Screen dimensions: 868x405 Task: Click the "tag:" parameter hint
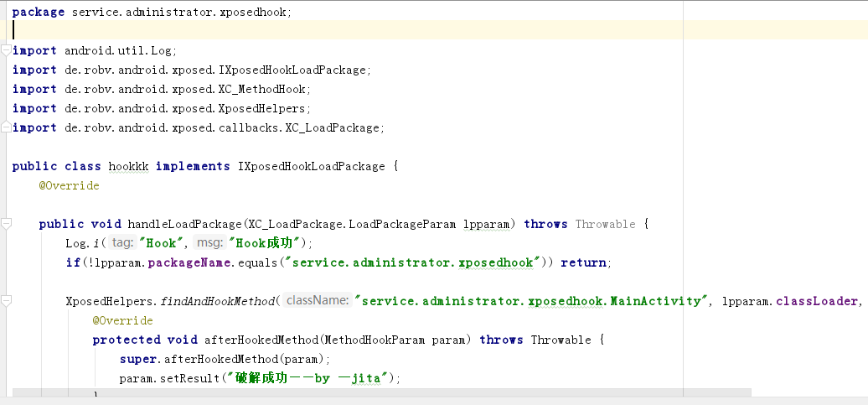[x=122, y=243]
